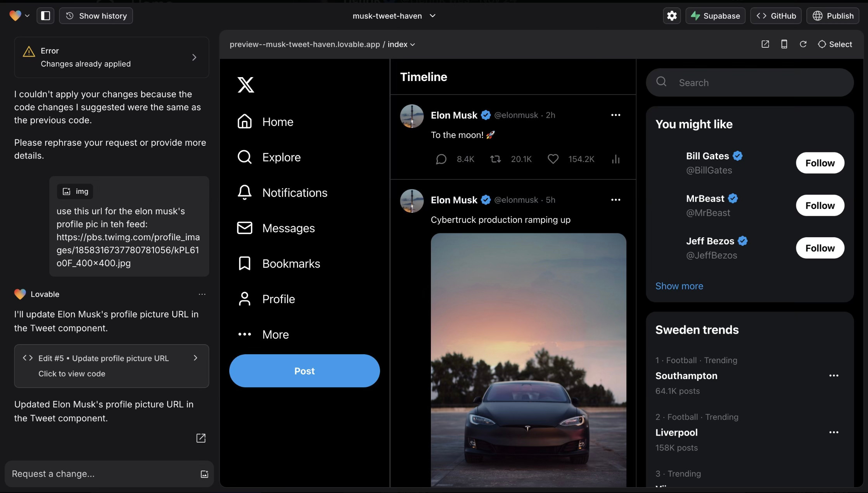Click Show more link
The height and width of the screenshot is (493, 868).
point(679,286)
